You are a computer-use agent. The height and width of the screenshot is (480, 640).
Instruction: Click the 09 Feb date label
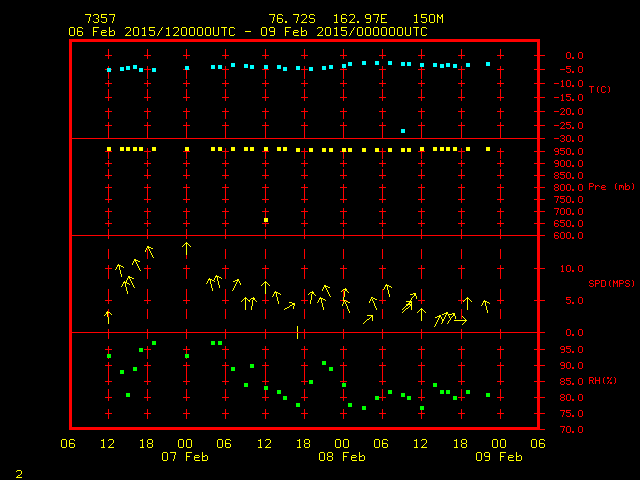coord(498,457)
